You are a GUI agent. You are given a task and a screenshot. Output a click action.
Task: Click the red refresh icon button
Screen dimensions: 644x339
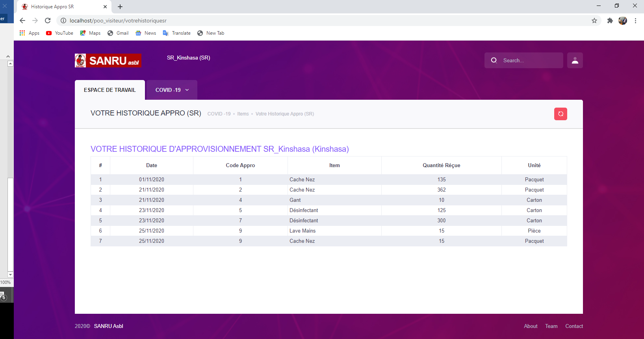560,114
